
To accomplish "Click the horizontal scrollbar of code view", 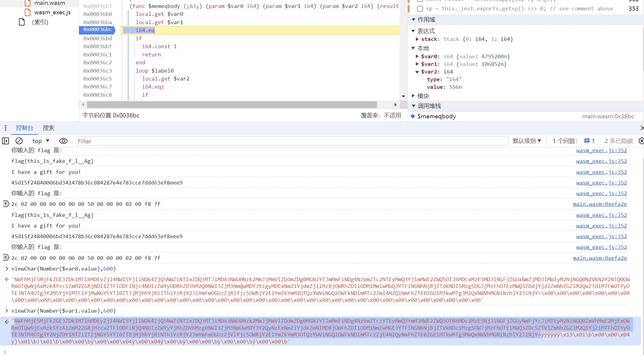I will (232, 105).
